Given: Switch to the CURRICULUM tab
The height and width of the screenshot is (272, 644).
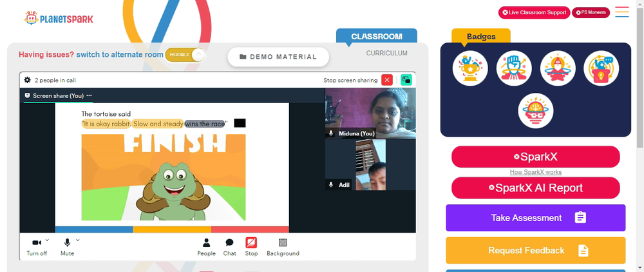Looking at the screenshot, I should point(387,53).
